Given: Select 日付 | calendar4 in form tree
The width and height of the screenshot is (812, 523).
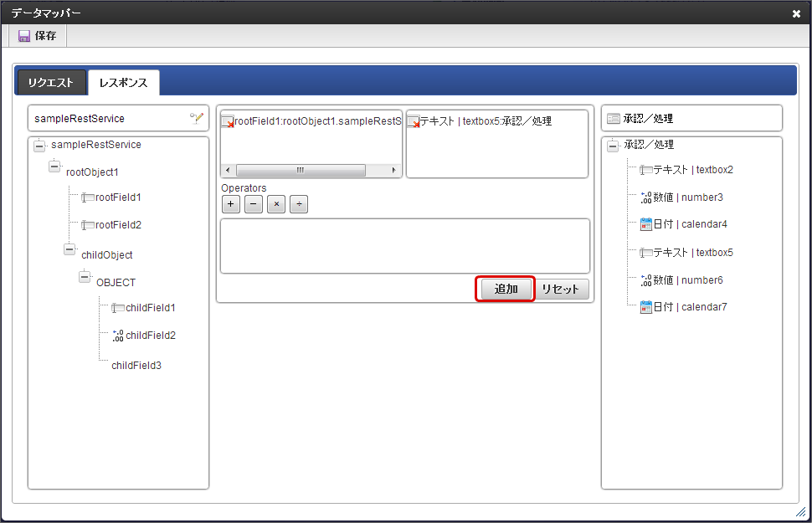Looking at the screenshot, I should point(691,224).
